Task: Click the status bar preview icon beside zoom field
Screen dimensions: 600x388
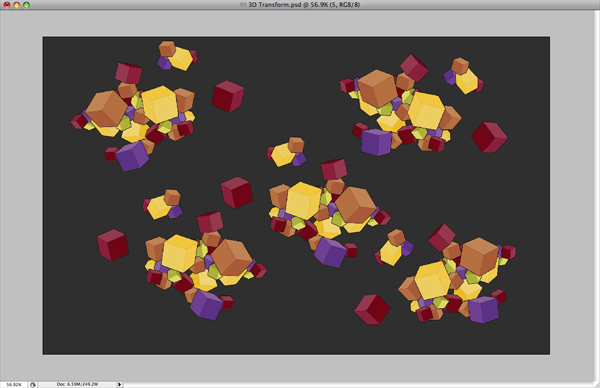Action: 33,385
